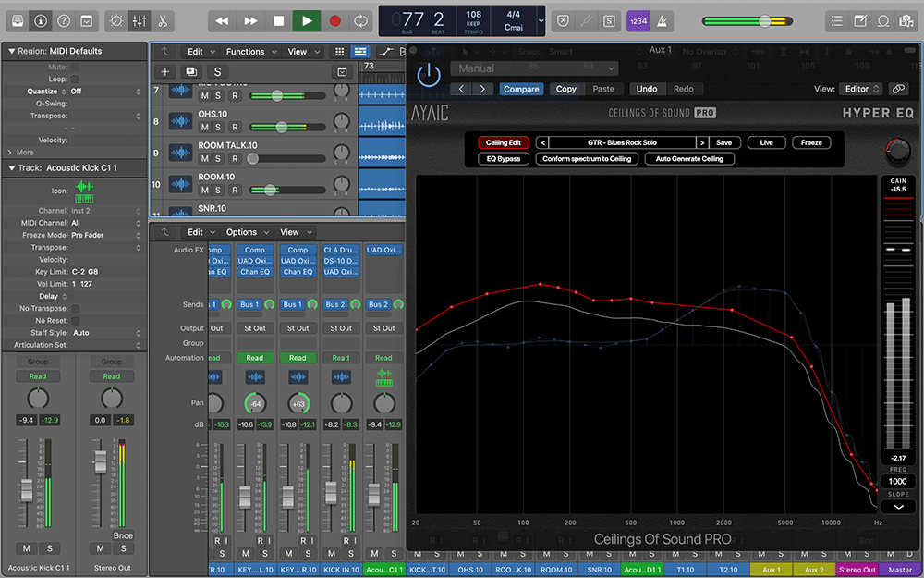This screenshot has width=924, height=578.
Task: Toggle the plugin Link chain icon
Action: [x=898, y=89]
